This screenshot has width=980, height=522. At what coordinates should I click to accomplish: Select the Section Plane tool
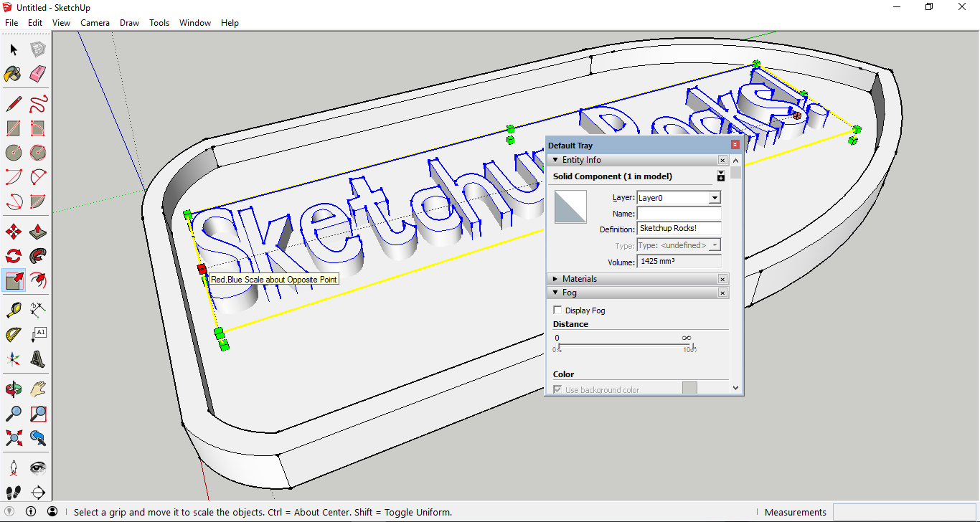coord(38,493)
